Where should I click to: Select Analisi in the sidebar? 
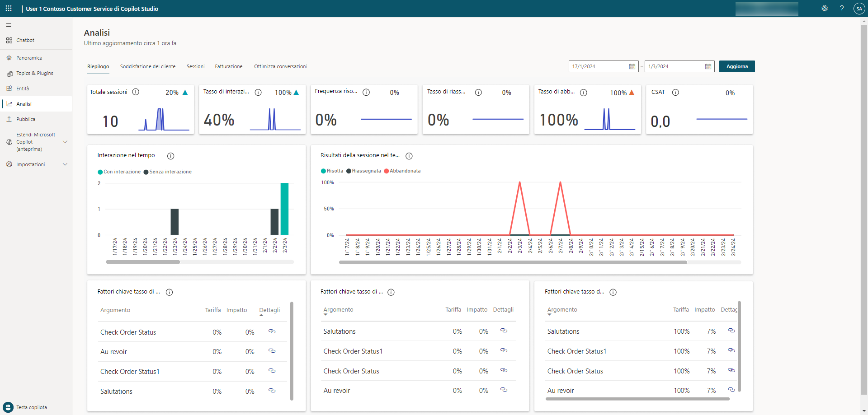[36, 104]
